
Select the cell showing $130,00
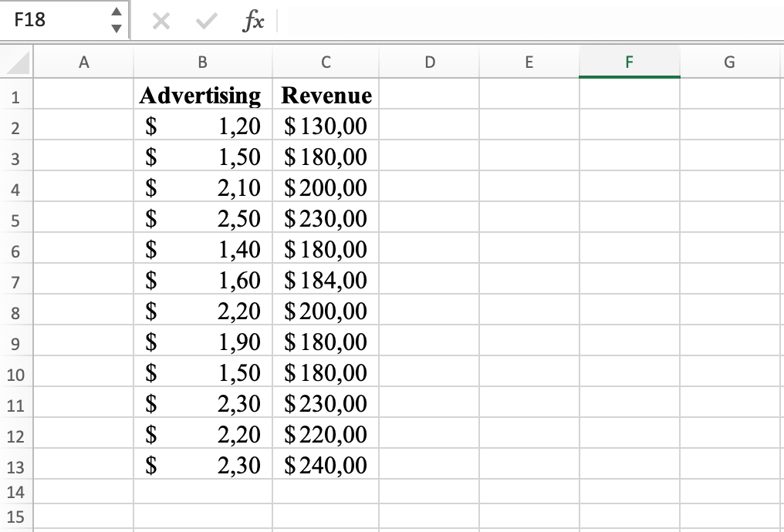325,126
